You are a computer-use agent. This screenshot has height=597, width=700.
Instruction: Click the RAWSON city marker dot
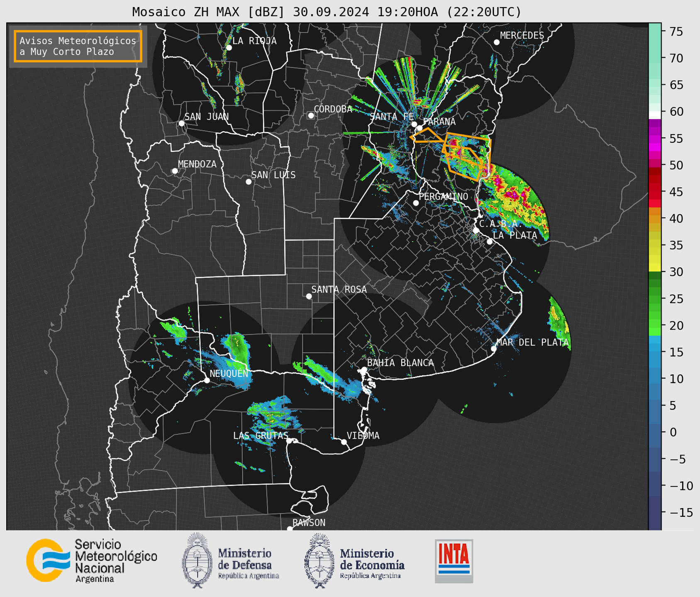click(290, 528)
